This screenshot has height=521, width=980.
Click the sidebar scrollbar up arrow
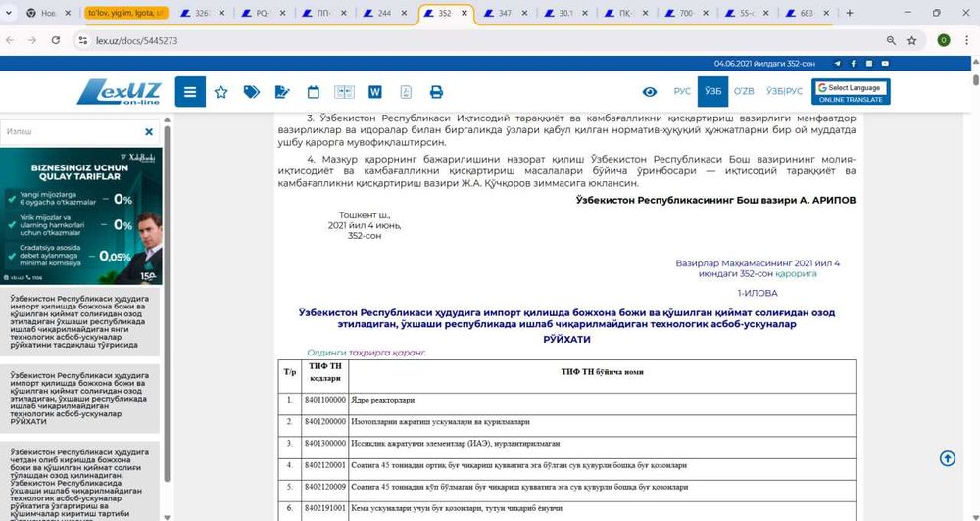click(x=167, y=119)
